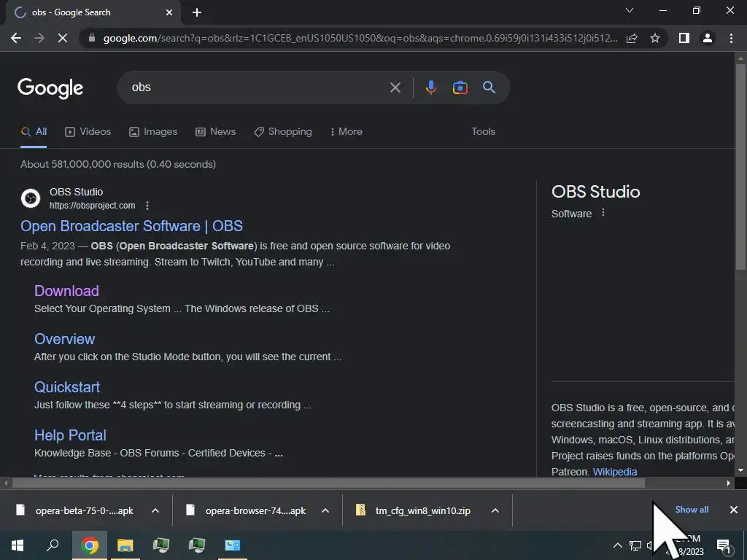Click the horizontal scrollbar's right arrow
Viewport: 747px width, 560px height.
click(729, 483)
